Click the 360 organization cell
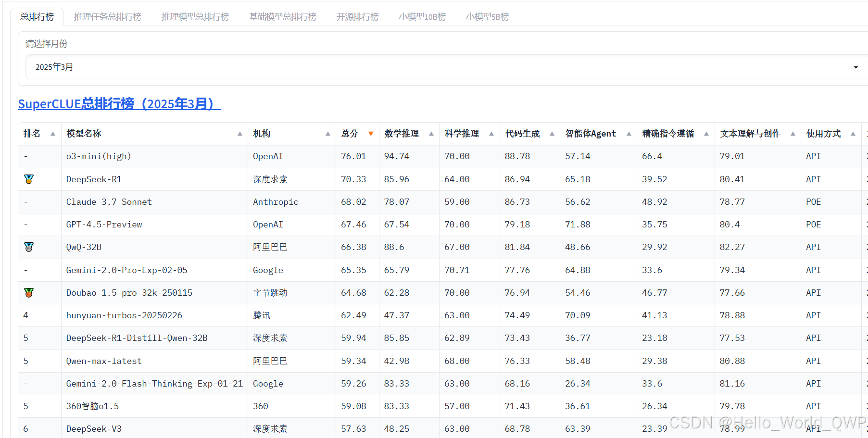 [292, 406]
